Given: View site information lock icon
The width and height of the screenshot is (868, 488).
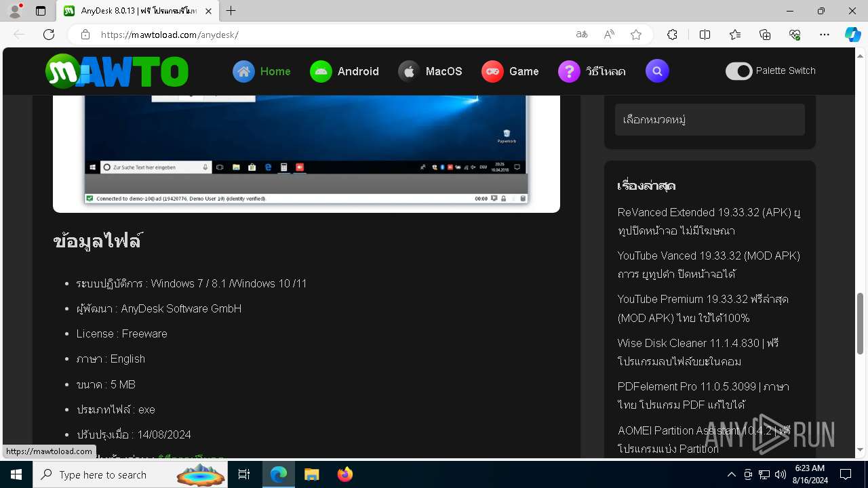Looking at the screenshot, I should click(85, 35).
